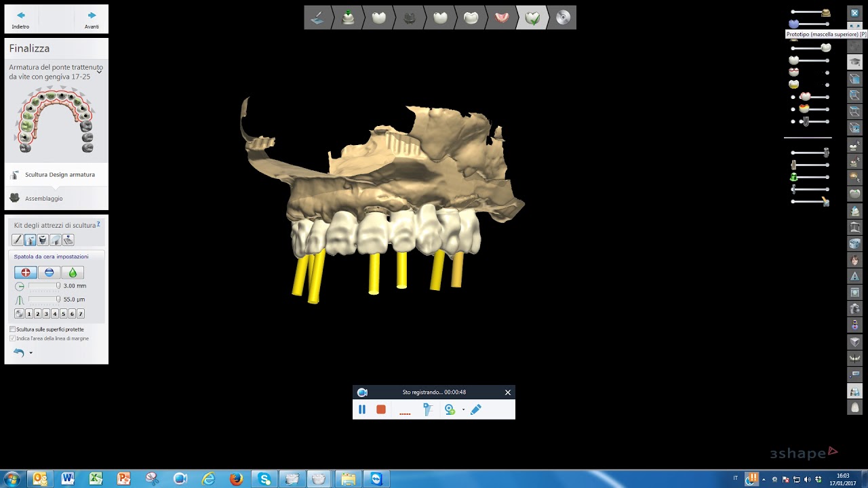Select the smoothing tool in Kit degli attrezzi
Screen dimensions: 868x488
[54, 241]
